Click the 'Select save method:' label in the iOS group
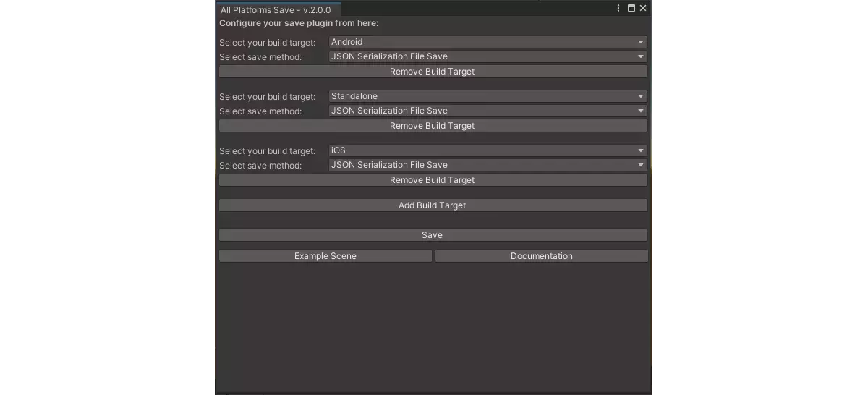Viewport: 868px width, 395px height. [260, 166]
